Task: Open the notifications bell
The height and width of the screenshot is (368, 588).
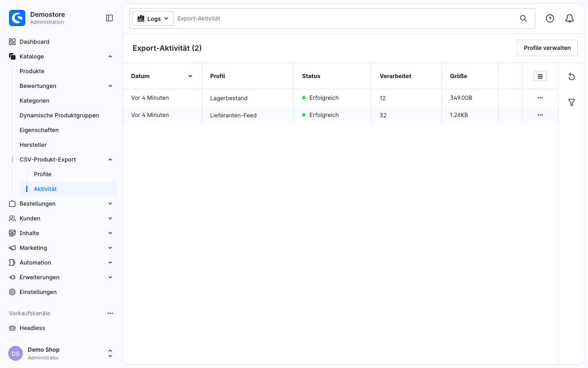Action: 570,18
